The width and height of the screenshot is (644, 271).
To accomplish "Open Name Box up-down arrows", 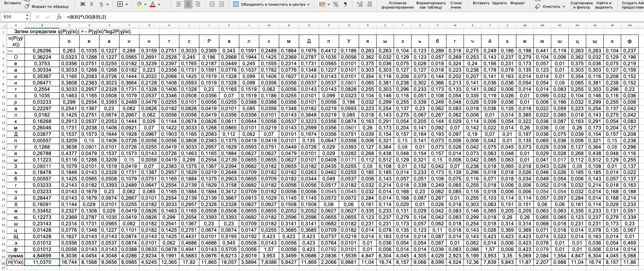I will (27, 17).
